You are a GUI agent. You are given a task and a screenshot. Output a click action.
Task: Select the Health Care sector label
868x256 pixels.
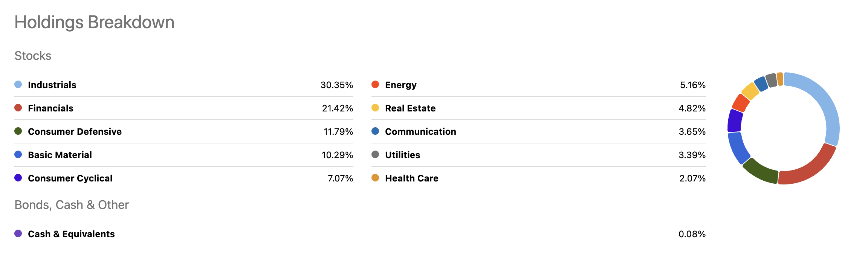(411, 178)
